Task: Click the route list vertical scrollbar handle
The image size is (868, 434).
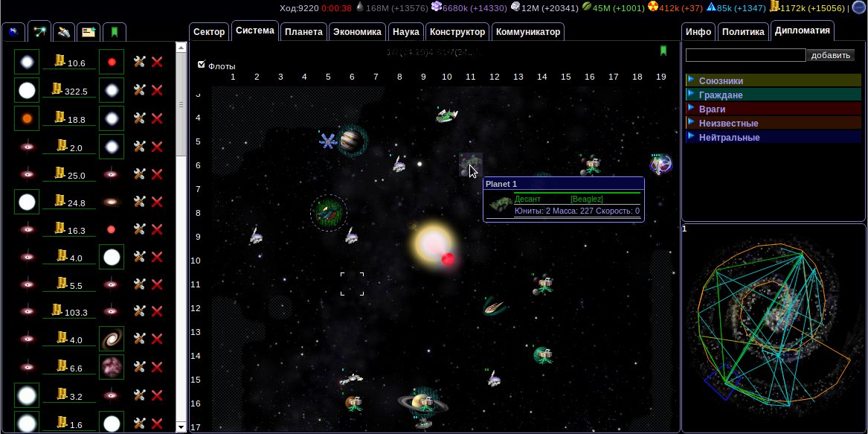Action: tap(181, 104)
